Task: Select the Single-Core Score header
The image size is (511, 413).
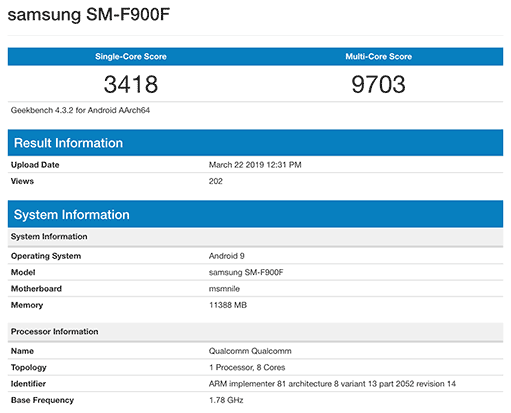Action: (131, 56)
